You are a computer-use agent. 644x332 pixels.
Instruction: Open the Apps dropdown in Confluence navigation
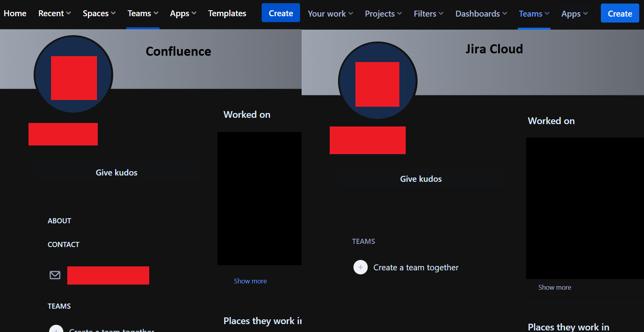pyautogui.click(x=183, y=13)
